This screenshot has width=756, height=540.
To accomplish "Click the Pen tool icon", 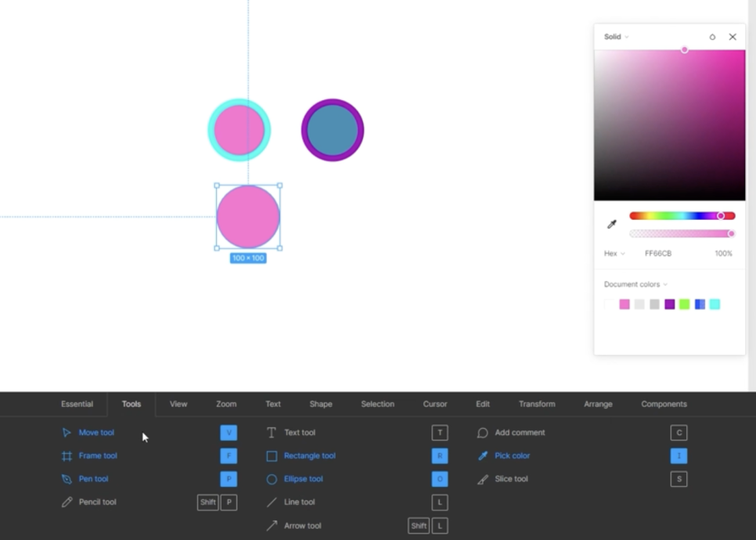I will click(x=67, y=479).
